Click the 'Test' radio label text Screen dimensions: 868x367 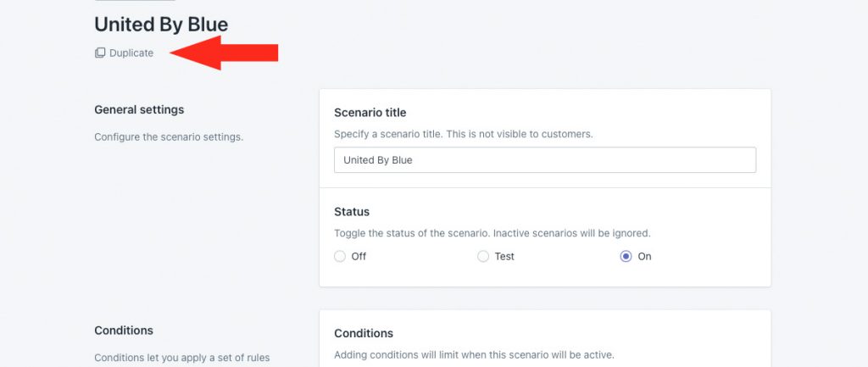click(504, 256)
